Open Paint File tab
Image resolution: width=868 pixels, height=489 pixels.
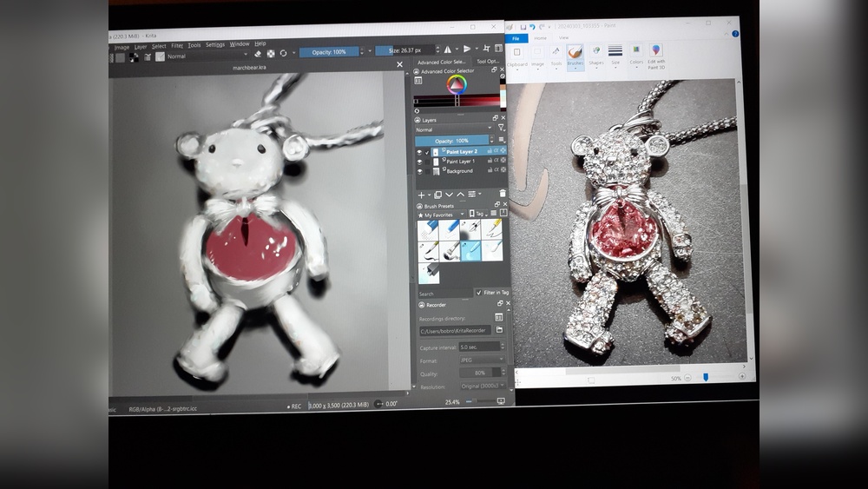[x=516, y=38]
